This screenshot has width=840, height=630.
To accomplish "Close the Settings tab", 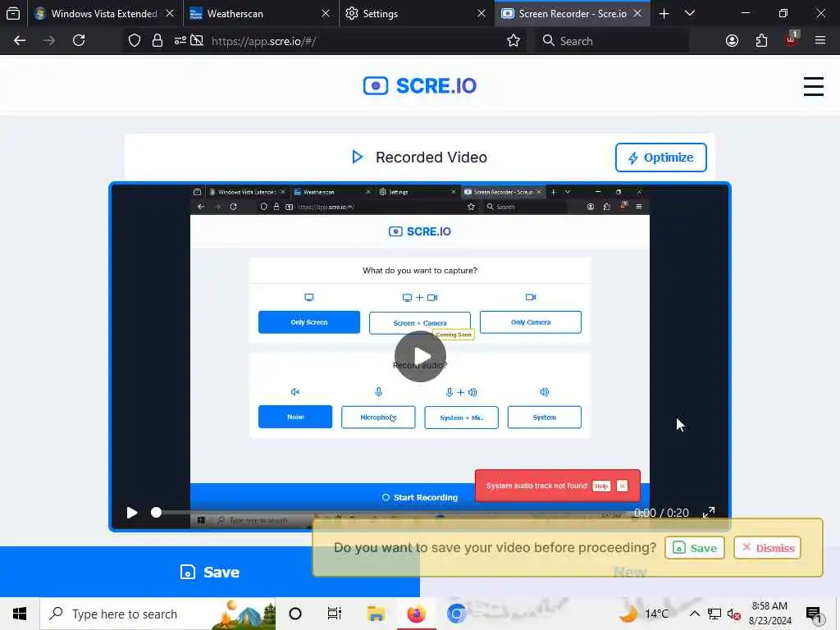I will tap(481, 13).
